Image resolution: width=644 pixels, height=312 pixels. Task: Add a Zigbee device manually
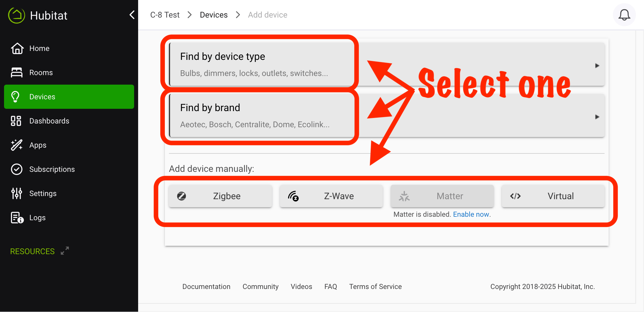coord(220,196)
